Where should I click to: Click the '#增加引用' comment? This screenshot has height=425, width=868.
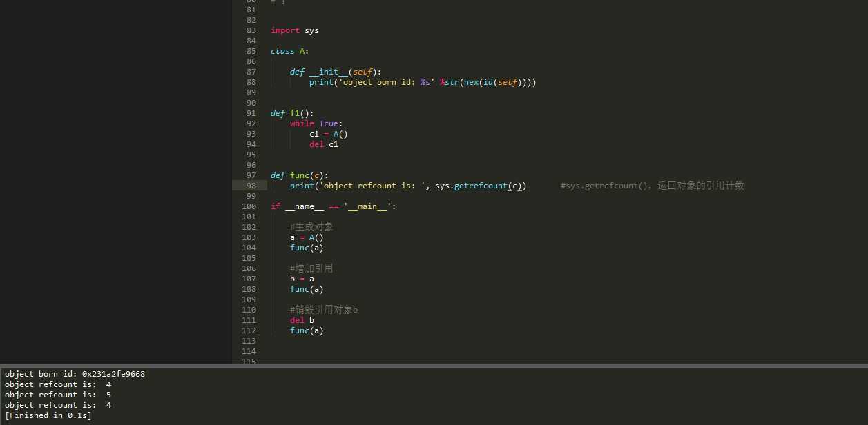point(312,268)
